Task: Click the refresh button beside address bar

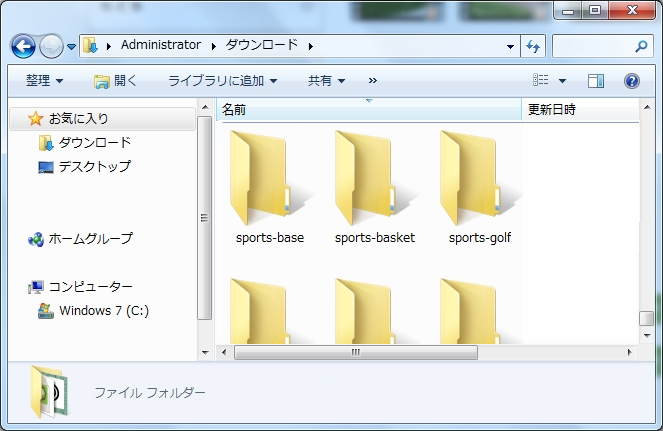Action: pos(533,46)
